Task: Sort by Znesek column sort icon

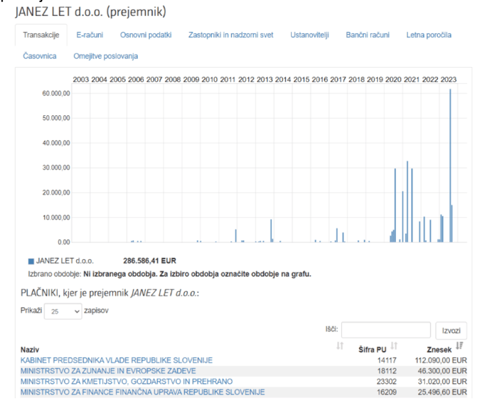Action: pyautogui.click(x=459, y=346)
